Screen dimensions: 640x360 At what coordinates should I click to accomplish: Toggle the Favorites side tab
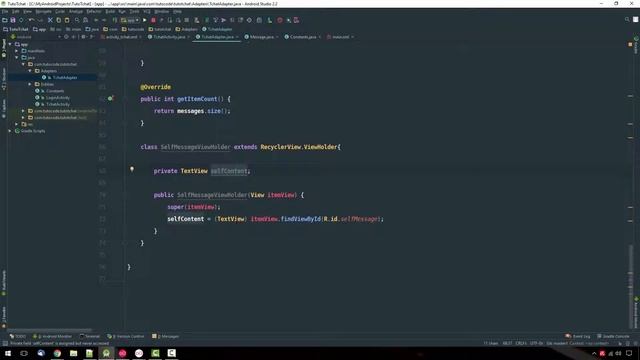click(x=4, y=317)
